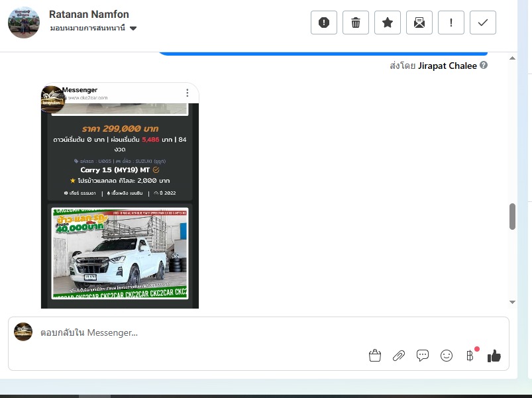Open the www.ckc2car.com link
This screenshot has height=398, width=532.
click(x=87, y=97)
